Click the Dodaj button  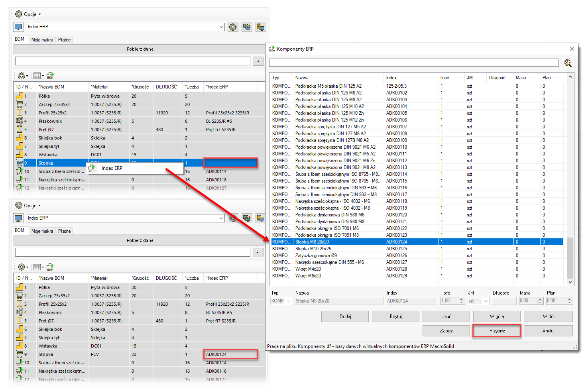(345, 316)
